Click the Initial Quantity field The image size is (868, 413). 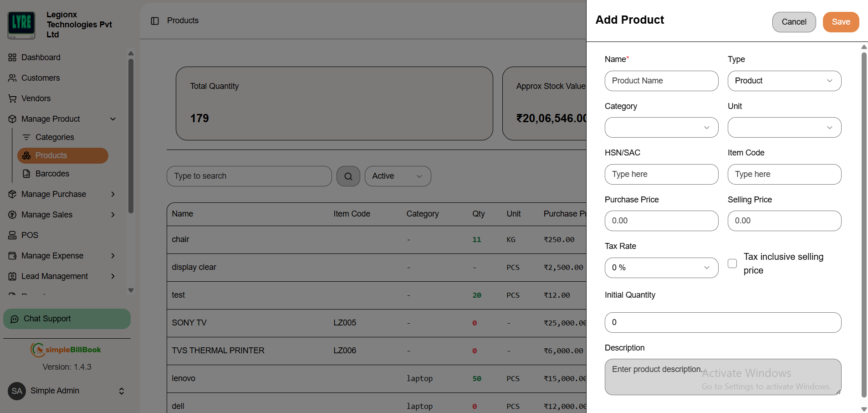[x=723, y=322]
